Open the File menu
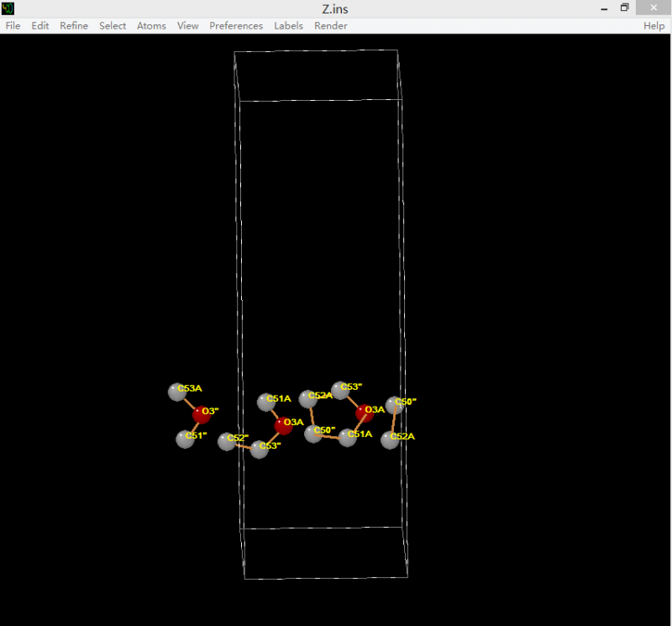This screenshot has width=672, height=626. coord(13,26)
